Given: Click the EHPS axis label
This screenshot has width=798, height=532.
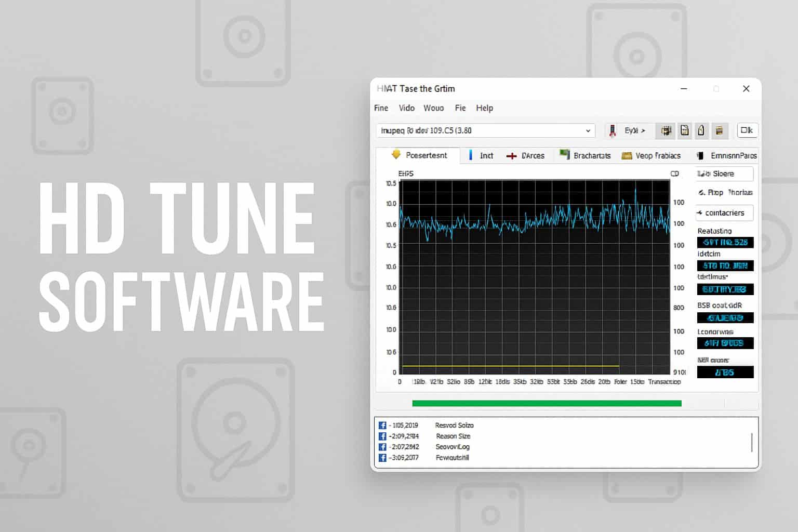Looking at the screenshot, I should point(406,174).
